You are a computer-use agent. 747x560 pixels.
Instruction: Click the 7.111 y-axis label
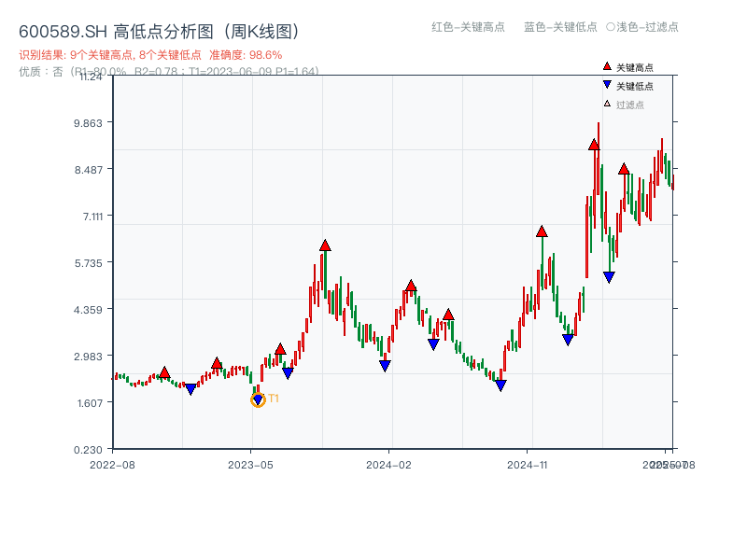(x=92, y=217)
